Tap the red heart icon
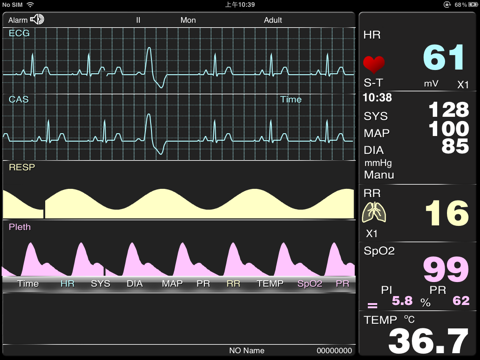The width and height of the screenshot is (480, 360). point(374,64)
